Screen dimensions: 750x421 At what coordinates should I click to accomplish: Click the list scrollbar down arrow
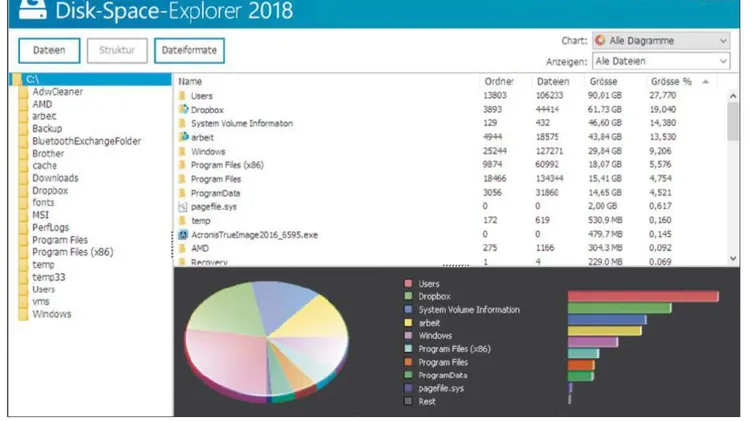coord(733,258)
